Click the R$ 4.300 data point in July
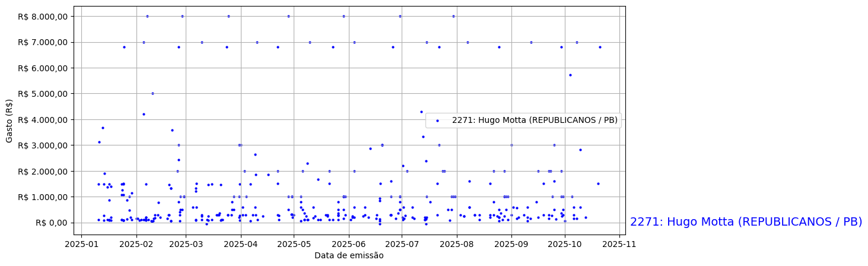Viewport: 868px width, 266px height. (x=421, y=112)
